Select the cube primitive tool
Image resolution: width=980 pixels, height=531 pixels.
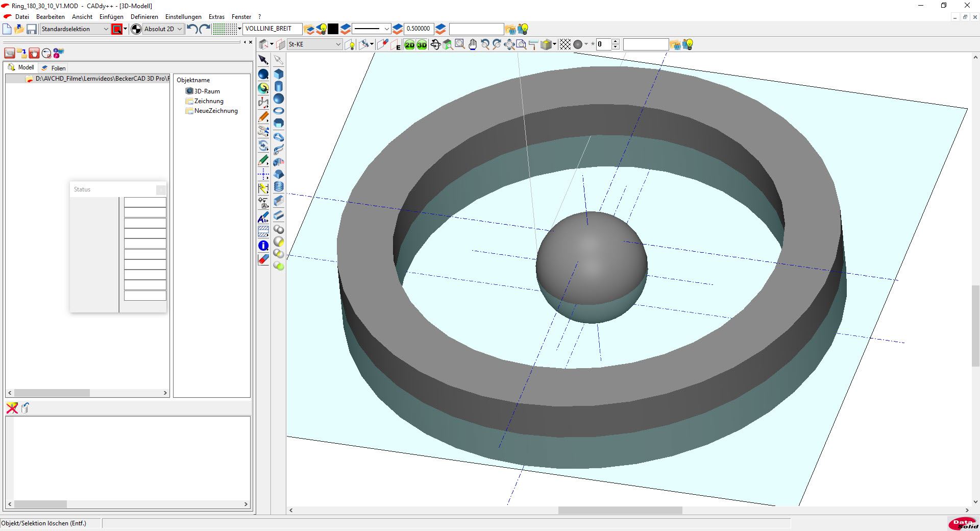(x=279, y=74)
